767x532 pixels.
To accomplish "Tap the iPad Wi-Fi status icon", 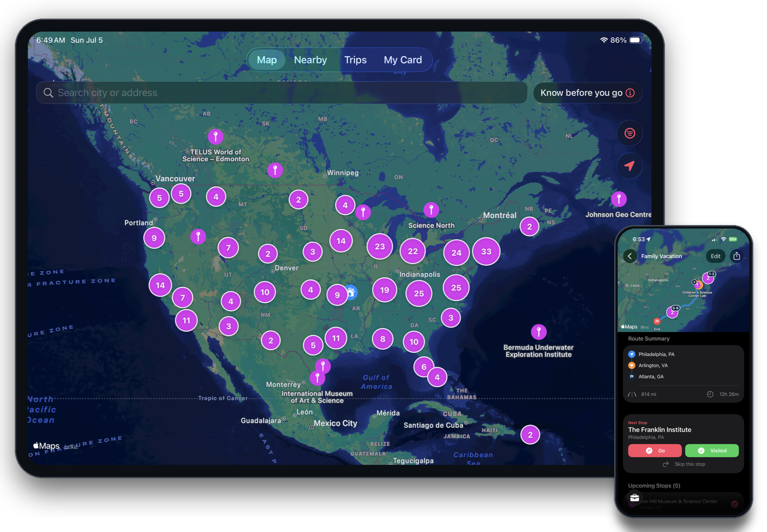I will [604, 40].
